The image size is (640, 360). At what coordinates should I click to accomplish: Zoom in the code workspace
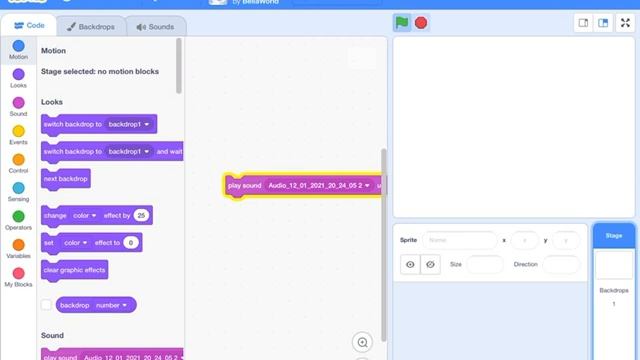[x=362, y=342]
